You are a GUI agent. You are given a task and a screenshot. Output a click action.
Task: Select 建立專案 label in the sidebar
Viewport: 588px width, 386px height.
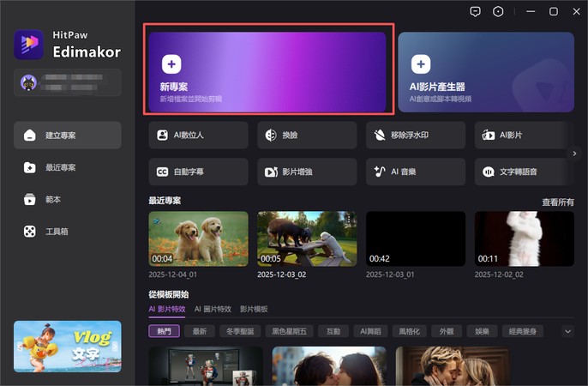pyautogui.click(x=61, y=135)
